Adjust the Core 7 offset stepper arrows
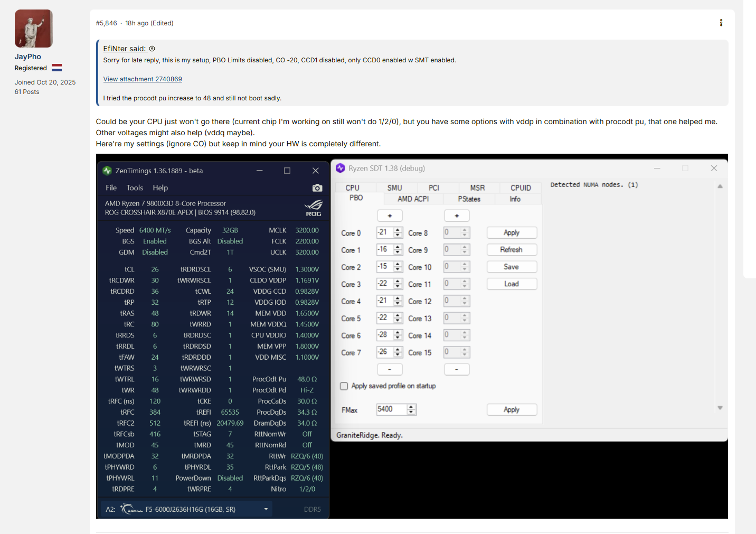Screen dimensions: 756x534 click(x=398, y=352)
